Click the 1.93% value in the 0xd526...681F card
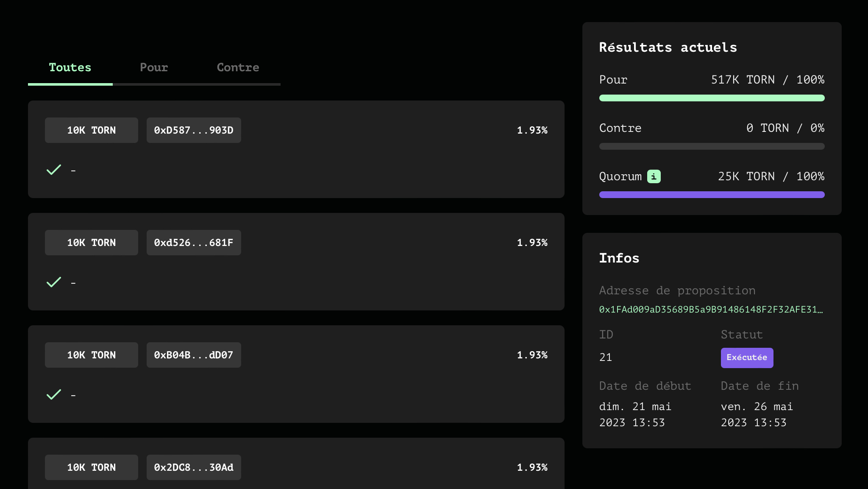The image size is (868, 489). click(x=532, y=243)
